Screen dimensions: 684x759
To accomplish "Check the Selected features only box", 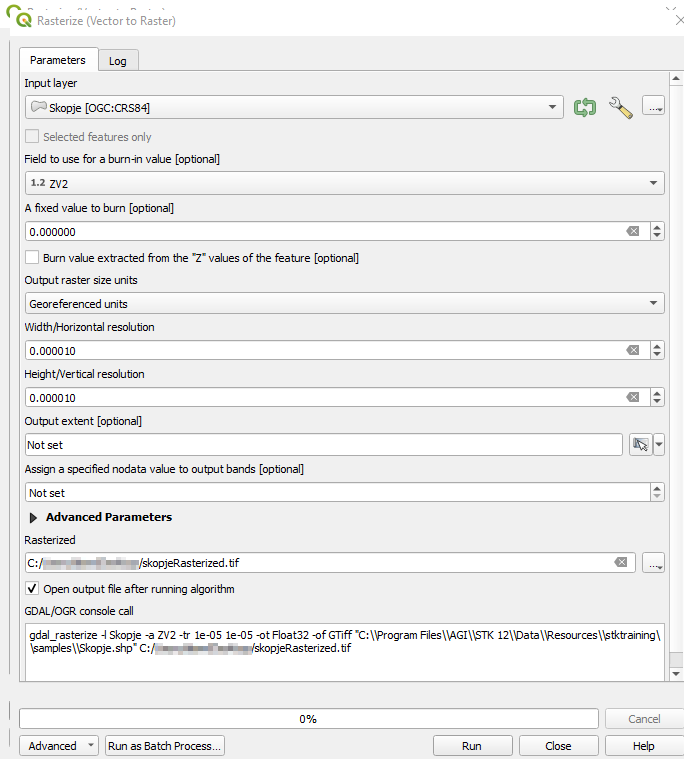I will point(33,137).
